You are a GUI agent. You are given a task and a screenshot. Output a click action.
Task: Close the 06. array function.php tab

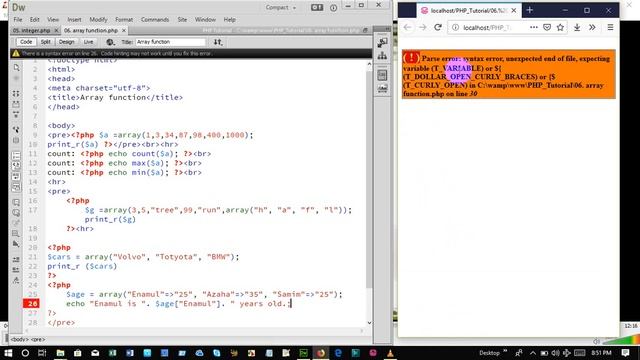124,31
